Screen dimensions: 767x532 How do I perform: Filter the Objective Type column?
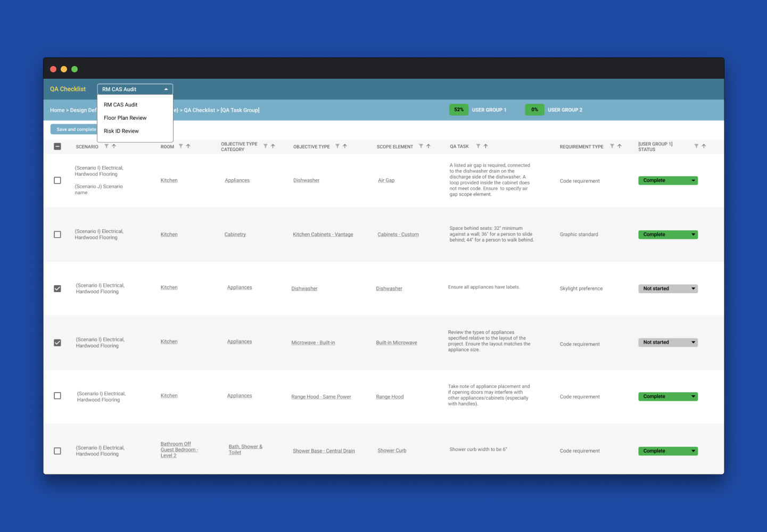pyautogui.click(x=337, y=146)
